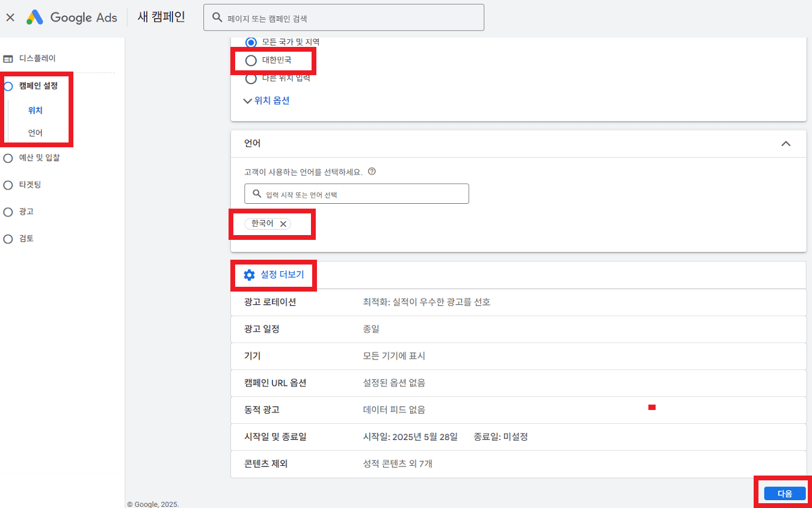The height and width of the screenshot is (508, 812).
Task: Focus the language search input field
Action: 357,194
